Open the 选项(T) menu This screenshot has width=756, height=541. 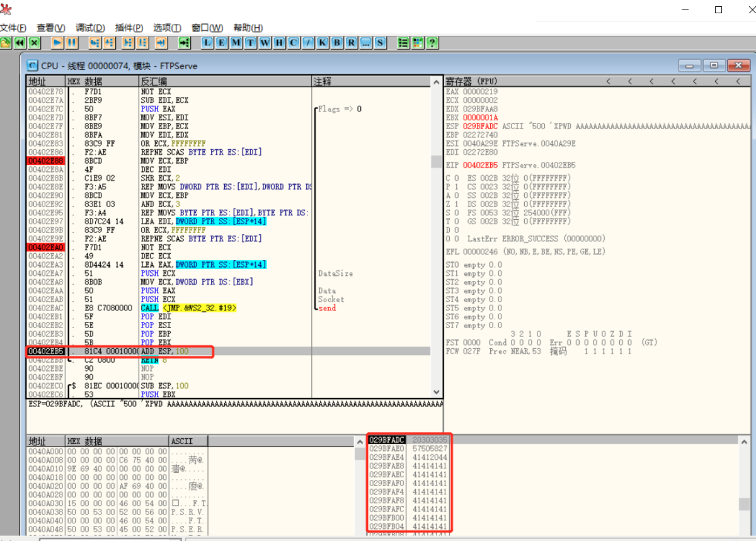tap(167, 28)
